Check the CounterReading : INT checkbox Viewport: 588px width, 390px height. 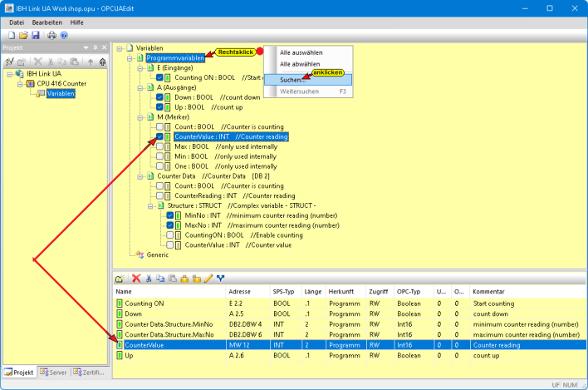click(159, 195)
